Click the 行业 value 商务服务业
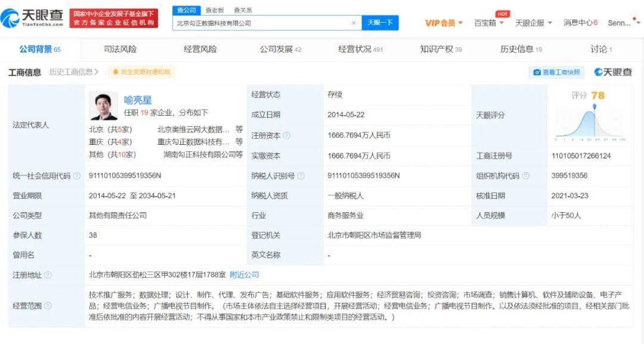The height and width of the screenshot is (344, 644). (345, 215)
